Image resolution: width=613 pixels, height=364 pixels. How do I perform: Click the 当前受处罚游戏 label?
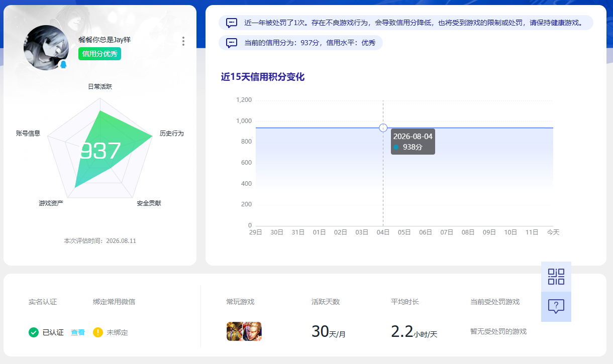pos(495,302)
